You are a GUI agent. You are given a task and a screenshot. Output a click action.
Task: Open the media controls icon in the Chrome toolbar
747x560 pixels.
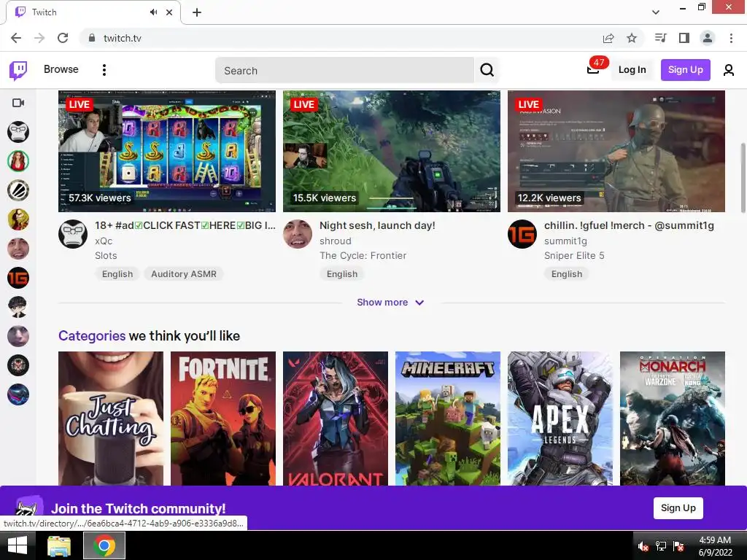tap(660, 38)
